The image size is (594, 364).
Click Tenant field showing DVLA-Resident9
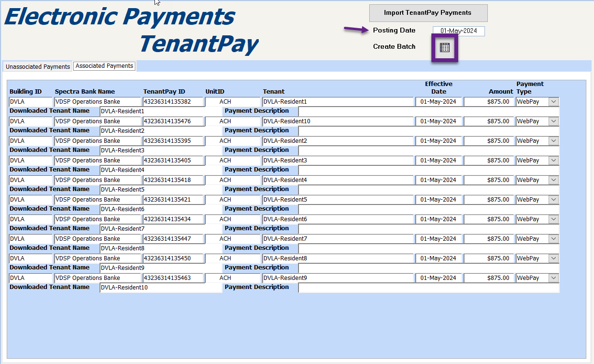[x=338, y=278]
